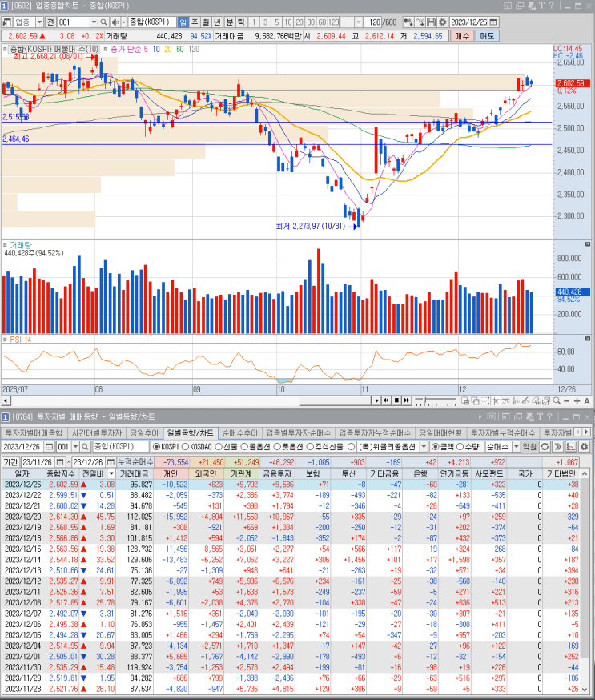Switch to the 당일추이 tab

click(x=144, y=432)
